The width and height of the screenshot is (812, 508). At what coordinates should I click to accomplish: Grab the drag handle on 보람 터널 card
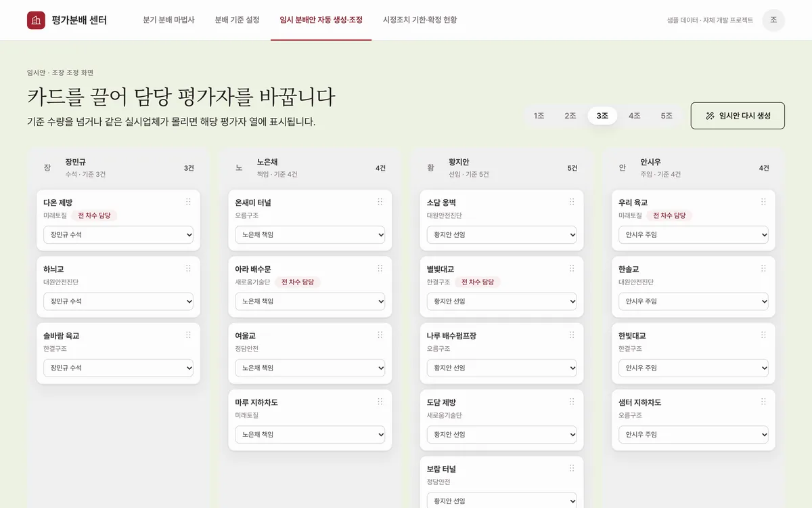(572, 468)
